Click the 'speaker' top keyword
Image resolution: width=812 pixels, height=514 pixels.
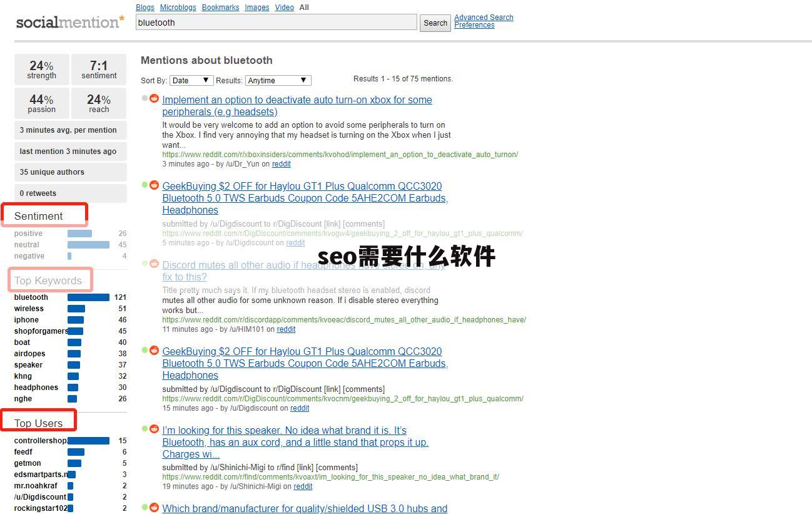click(x=28, y=365)
